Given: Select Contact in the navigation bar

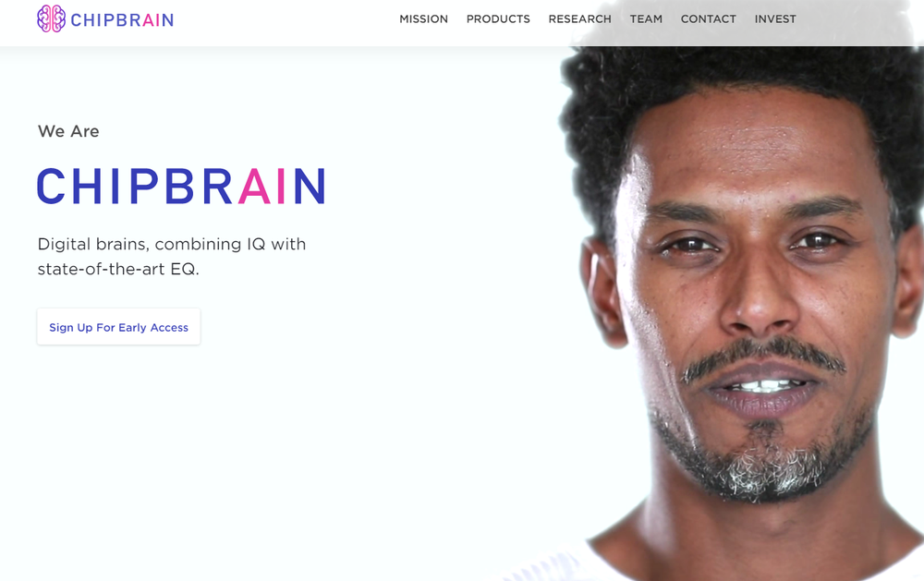Looking at the screenshot, I should (x=709, y=18).
